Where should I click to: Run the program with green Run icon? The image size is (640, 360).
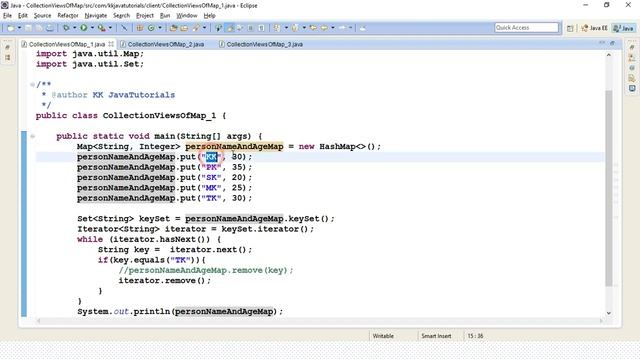(84, 28)
